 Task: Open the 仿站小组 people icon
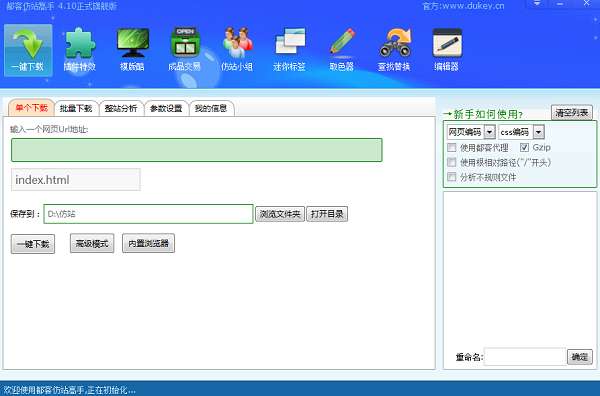[237, 51]
